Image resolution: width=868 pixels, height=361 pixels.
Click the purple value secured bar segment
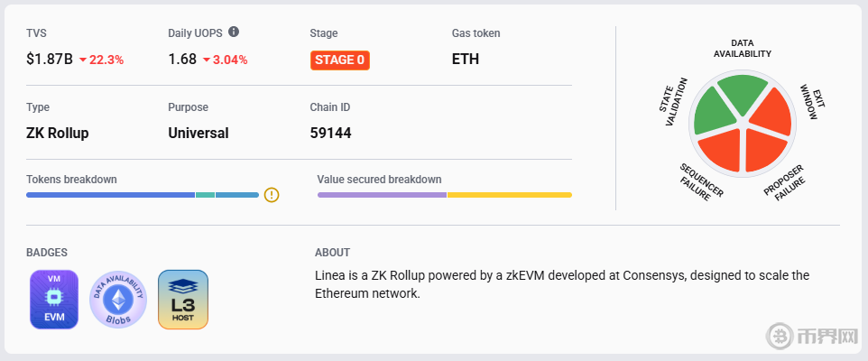(x=382, y=194)
